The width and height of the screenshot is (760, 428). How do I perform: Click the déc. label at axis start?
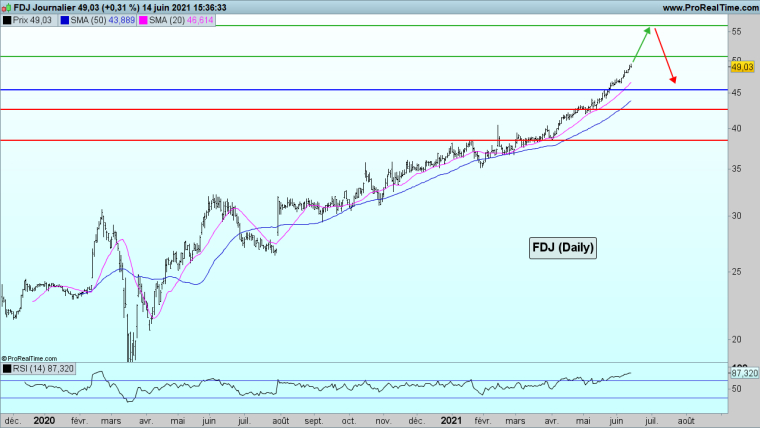(x=13, y=421)
